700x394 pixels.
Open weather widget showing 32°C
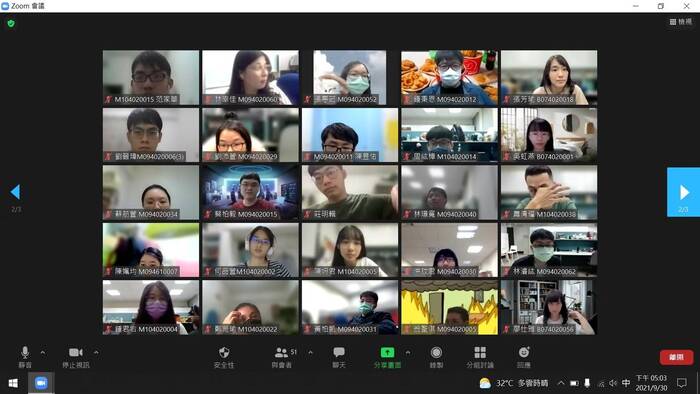click(513, 383)
